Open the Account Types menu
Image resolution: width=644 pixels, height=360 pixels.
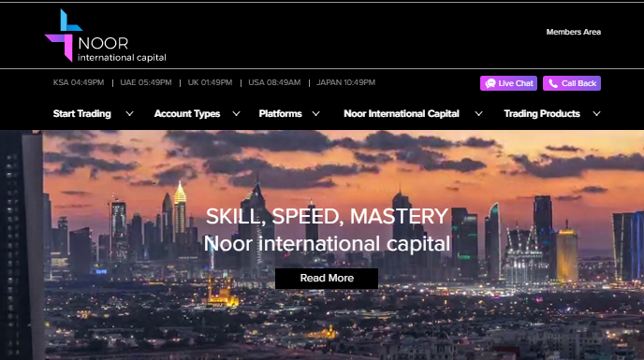point(187,114)
